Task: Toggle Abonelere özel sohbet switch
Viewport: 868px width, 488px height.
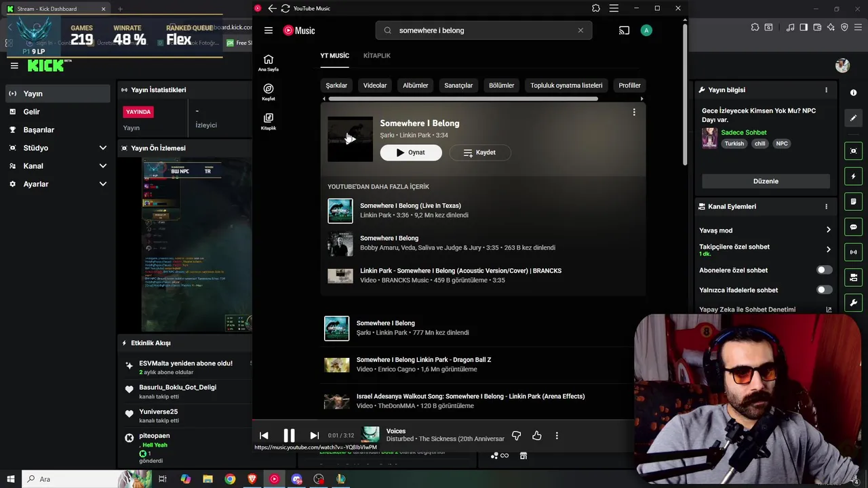Action: click(824, 270)
